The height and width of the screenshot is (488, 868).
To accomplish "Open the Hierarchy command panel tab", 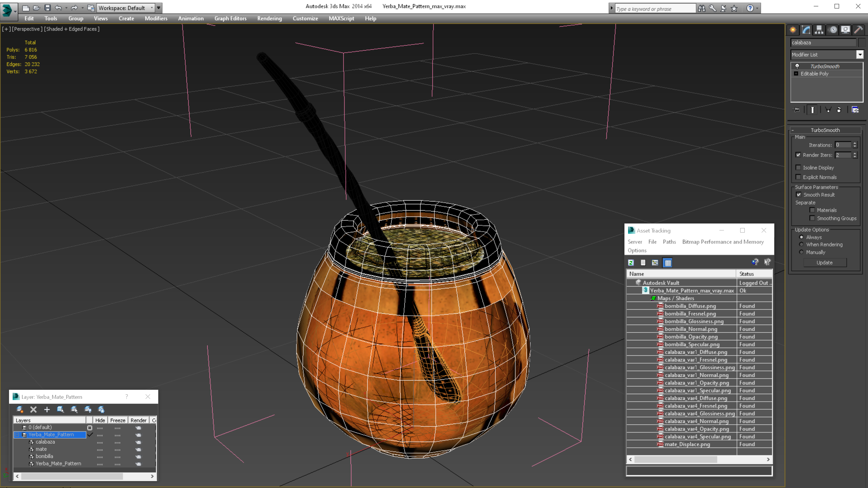I will 819,30.
